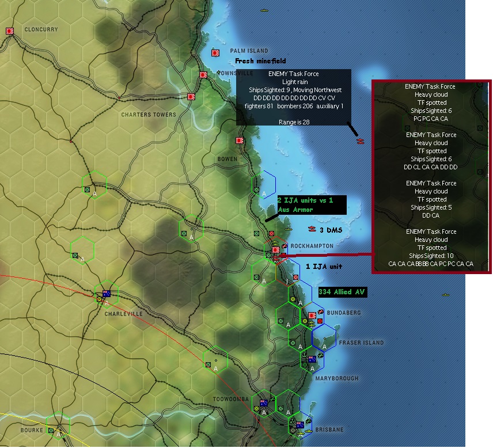Select the BUNDABERG map label
The width and height of the screenshot is (493, 448).
point(344,313)
